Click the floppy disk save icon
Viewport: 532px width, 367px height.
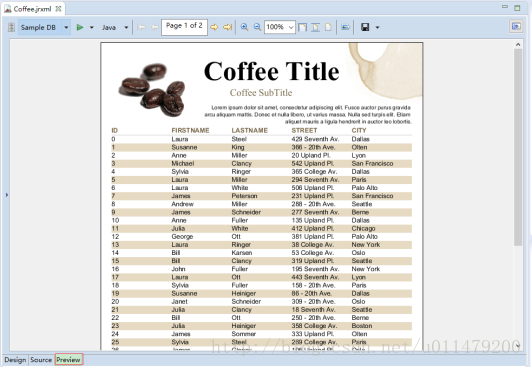click(x=365, y=27)
